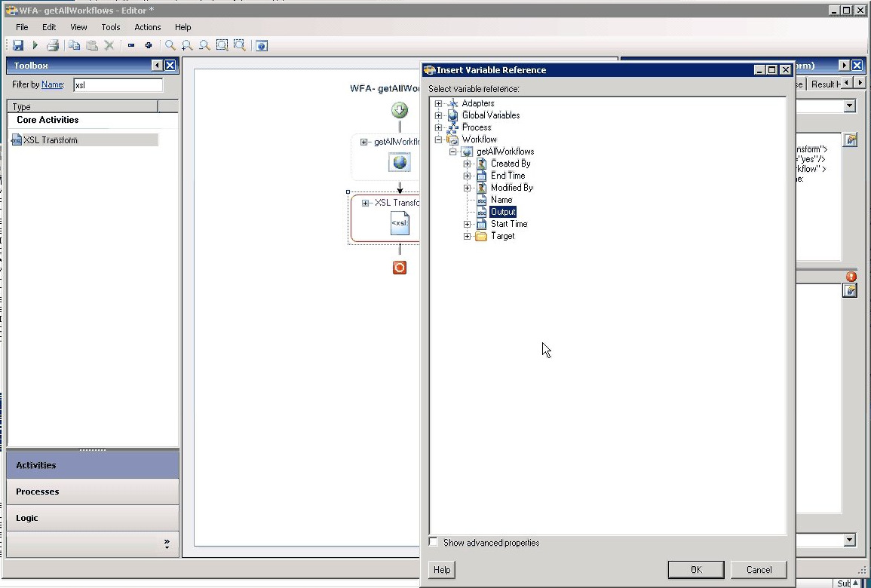Expand the Target folder node

[x=467, y=237]
